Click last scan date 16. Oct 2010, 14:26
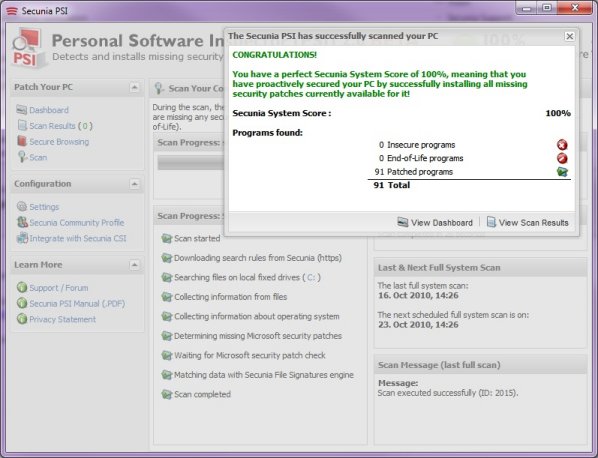598x458 pixels. click(418, 296)
